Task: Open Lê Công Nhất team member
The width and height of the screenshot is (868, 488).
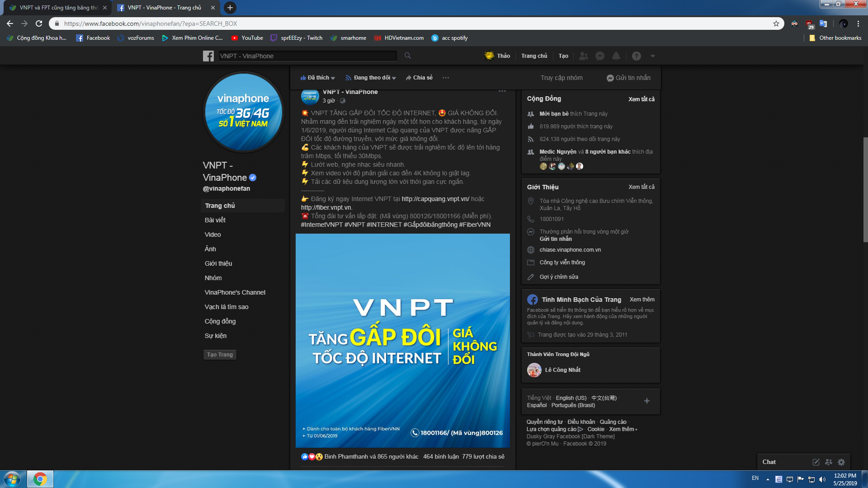Action: (562, 370)
